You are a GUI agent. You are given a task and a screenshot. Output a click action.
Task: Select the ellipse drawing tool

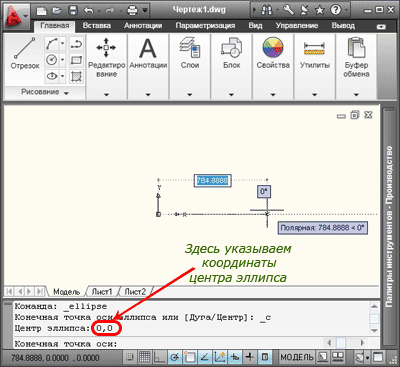tap(52, 76)
